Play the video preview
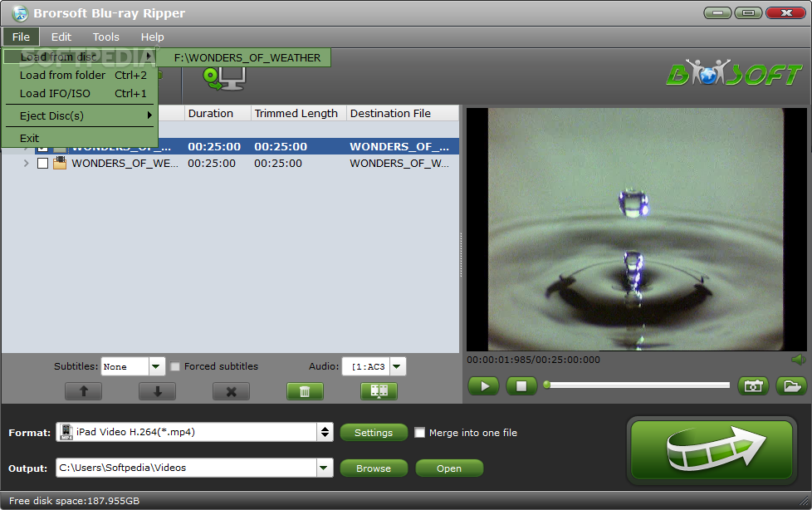The image size is (812, 510). tap(484, 386)
